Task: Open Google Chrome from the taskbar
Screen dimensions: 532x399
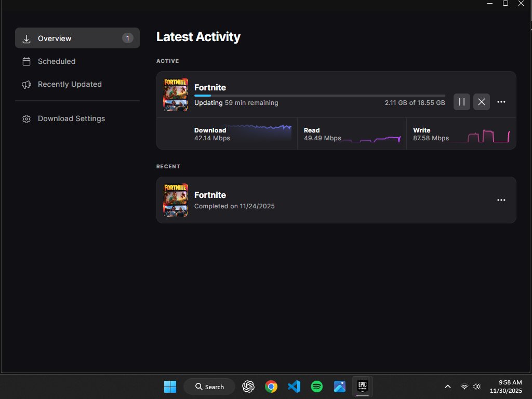Action: click(x=271, y=387)
